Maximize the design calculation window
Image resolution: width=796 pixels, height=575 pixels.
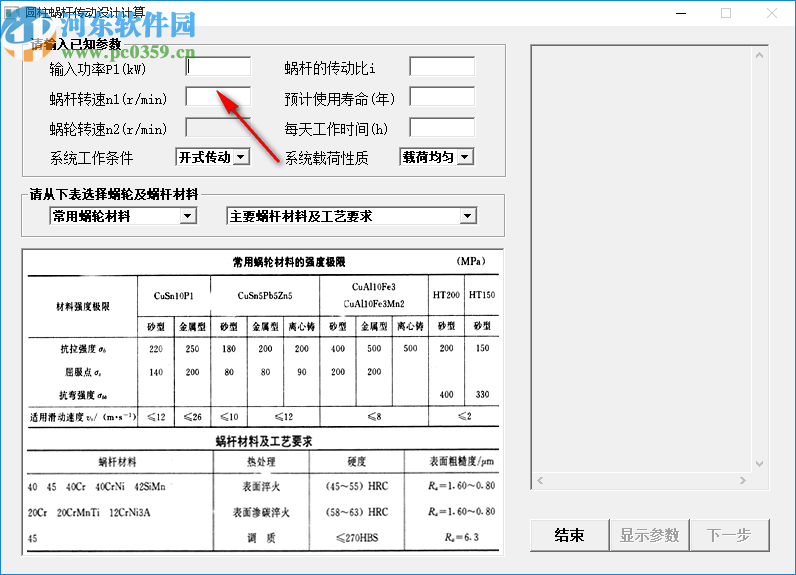point(726,13)
